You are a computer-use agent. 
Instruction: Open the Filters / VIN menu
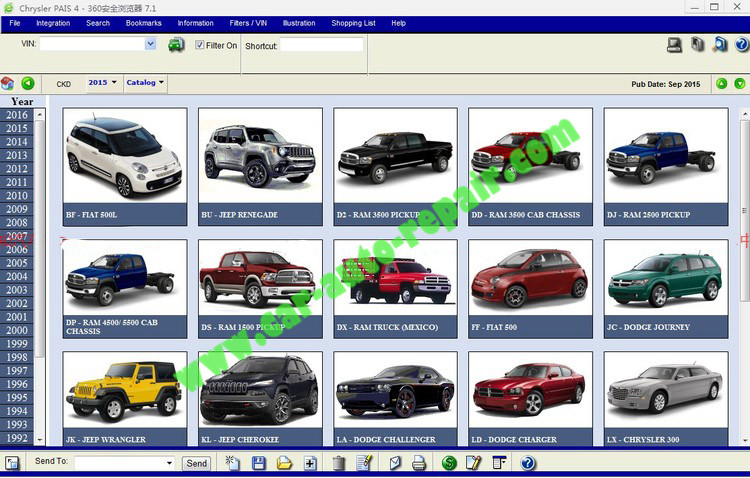[248, 23]
